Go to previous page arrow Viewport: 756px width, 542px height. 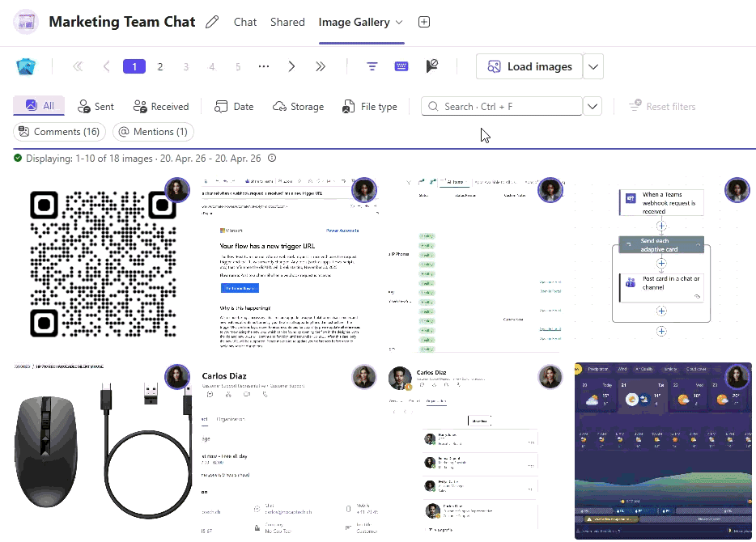(x=106, y=66)
